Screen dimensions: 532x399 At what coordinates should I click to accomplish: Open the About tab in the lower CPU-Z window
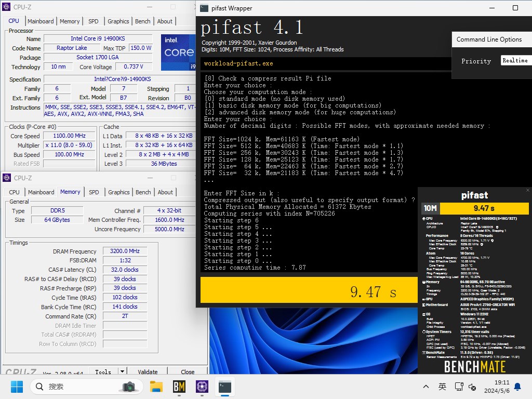165,192
